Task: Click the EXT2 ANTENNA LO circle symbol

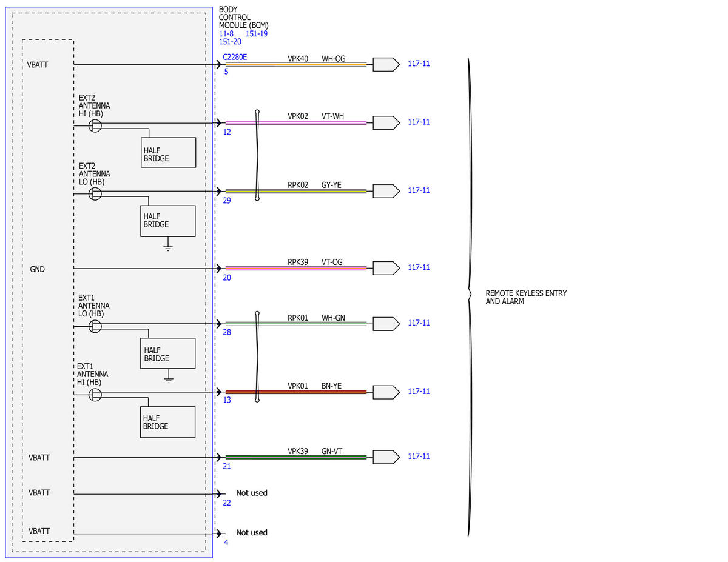Action: pos(95,193)
